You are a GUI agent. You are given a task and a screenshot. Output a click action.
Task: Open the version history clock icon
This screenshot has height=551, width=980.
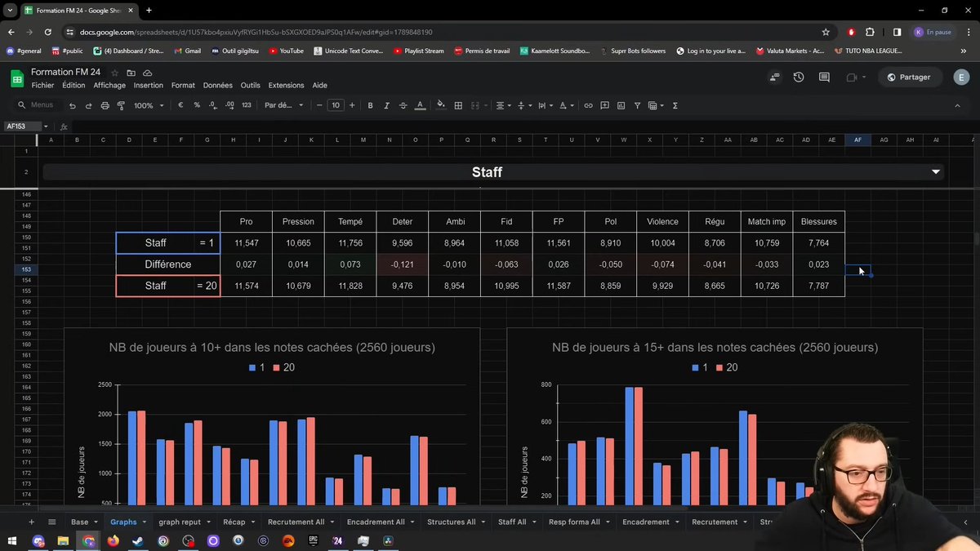click(798, 77)
